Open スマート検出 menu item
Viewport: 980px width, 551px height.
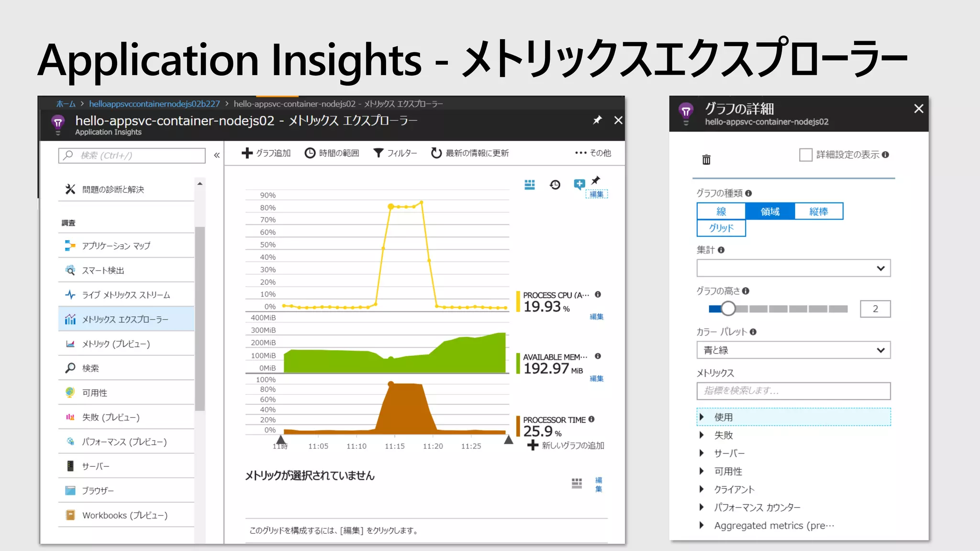126,270
